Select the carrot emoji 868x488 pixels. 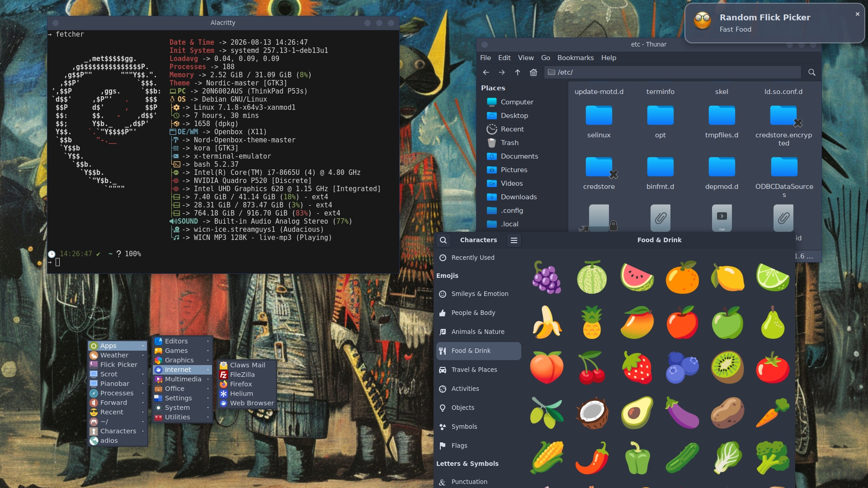click(x=773, y=413)
